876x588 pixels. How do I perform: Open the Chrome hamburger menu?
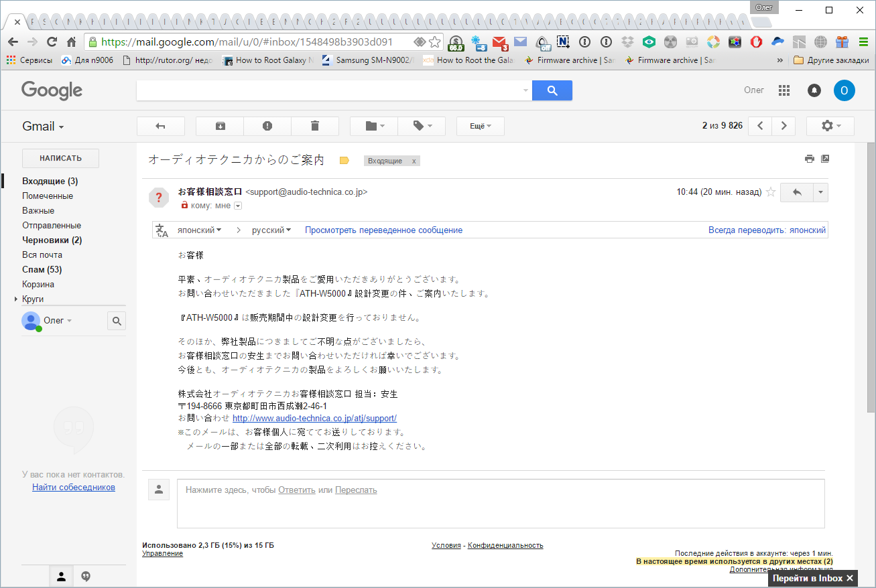[x=863, y=42]
